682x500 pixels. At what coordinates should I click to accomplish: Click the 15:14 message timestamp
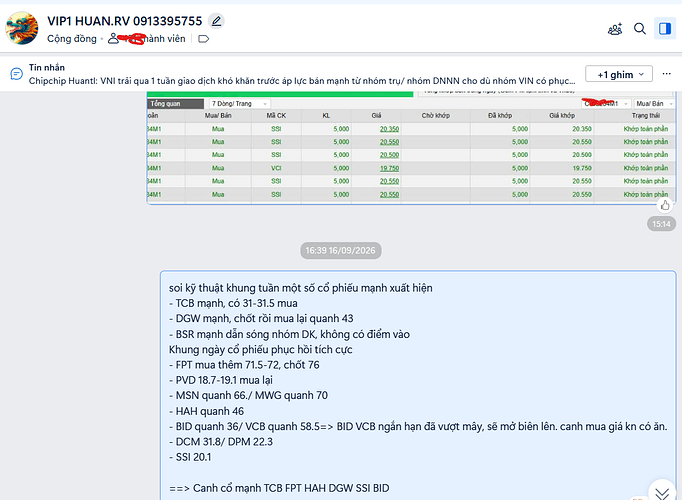click(x=661, y=224)
